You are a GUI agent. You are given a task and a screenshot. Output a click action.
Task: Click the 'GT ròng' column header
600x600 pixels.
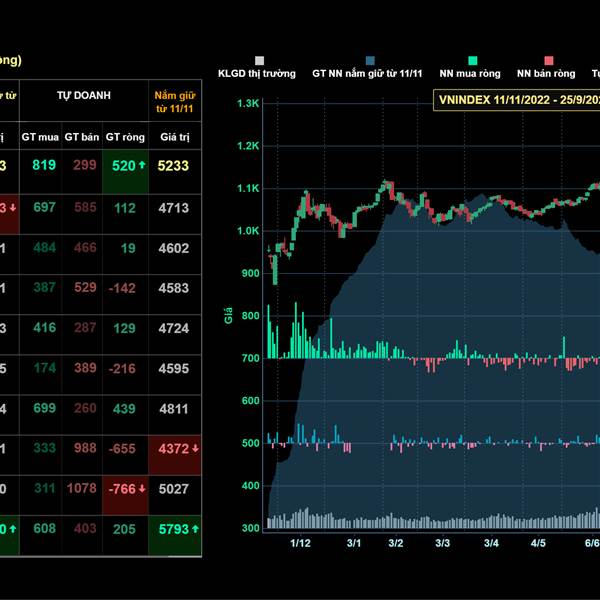[126, 137]
